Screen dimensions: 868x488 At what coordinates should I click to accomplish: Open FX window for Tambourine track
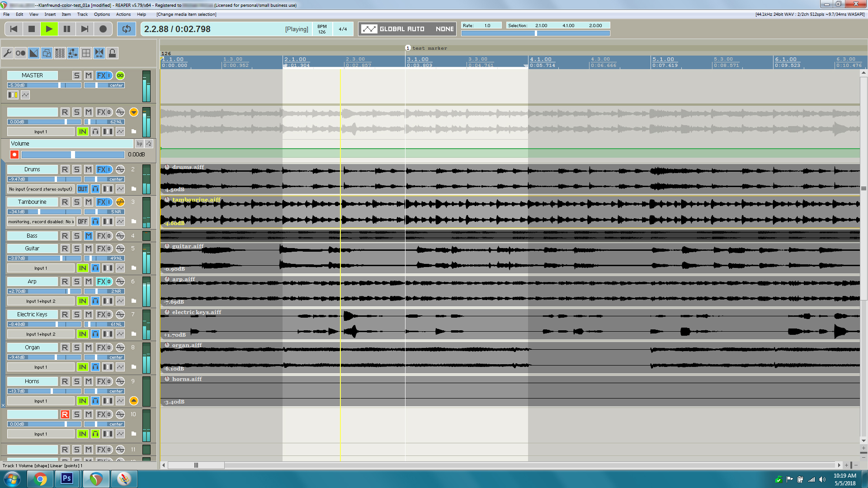[x=101, y=202]
